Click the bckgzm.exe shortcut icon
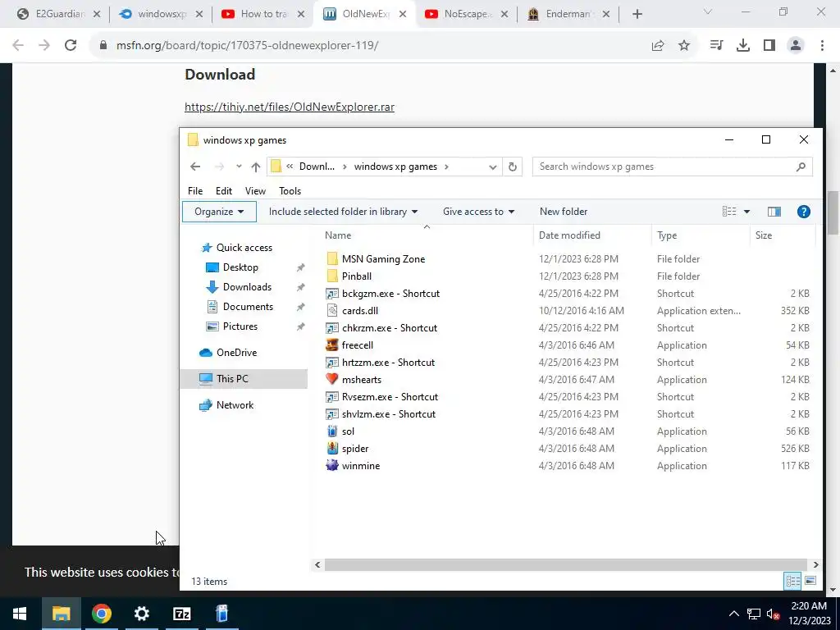 332,294
